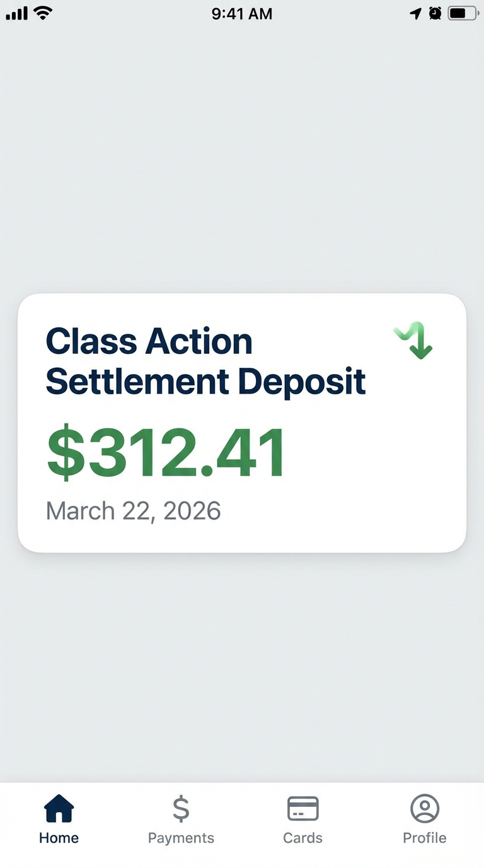The height and width of the screenshot is (868, 484).
Task: Select the Profile tab label
Action: tap(424, 838)
